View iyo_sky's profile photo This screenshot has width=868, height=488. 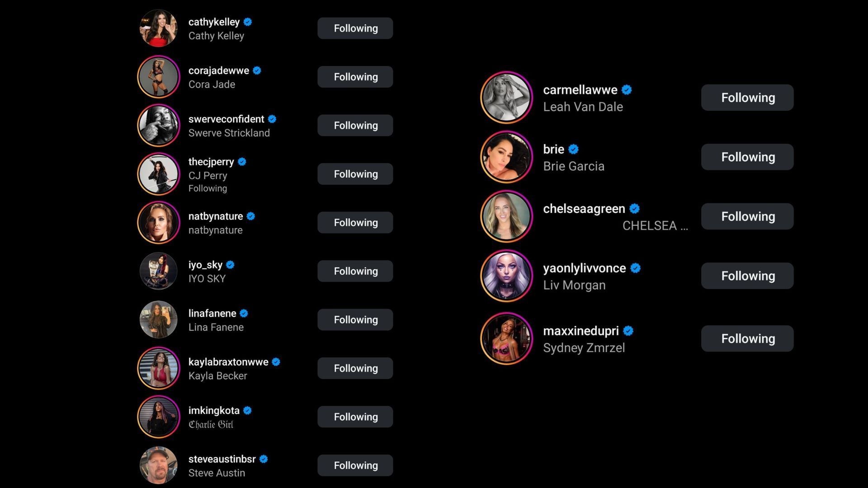click(x=158, y=271)
